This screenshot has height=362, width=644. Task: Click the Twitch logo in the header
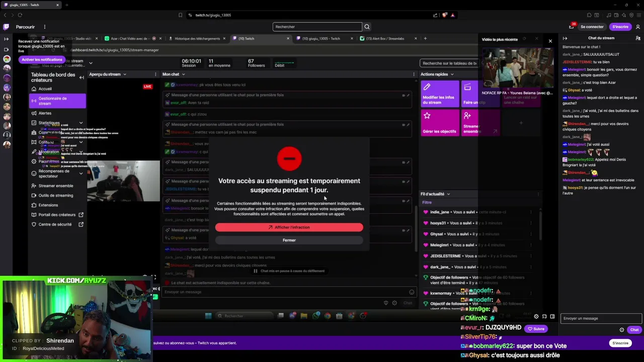pyautogui.click(x=6, y=27)
